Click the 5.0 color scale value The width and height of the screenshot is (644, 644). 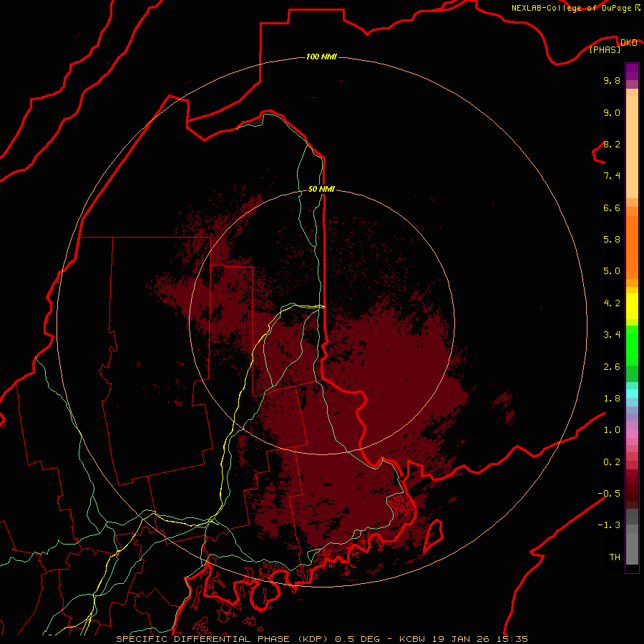pyautogui.click(x=612, y=271)
